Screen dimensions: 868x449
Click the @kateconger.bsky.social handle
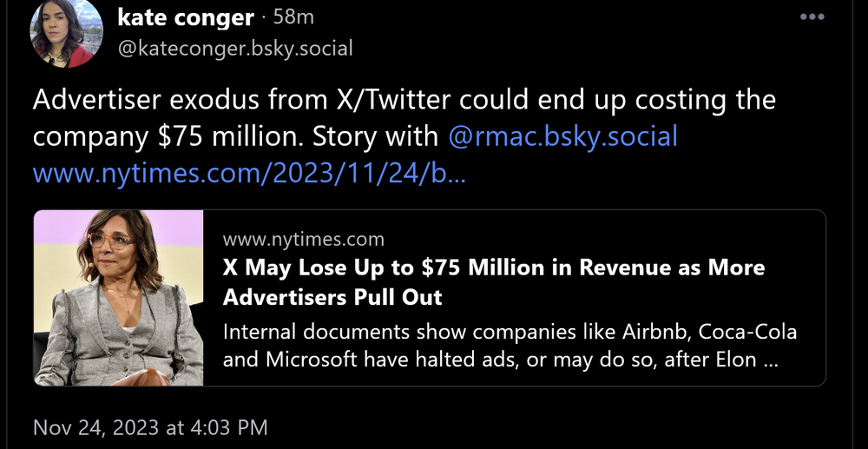(234, 48)
